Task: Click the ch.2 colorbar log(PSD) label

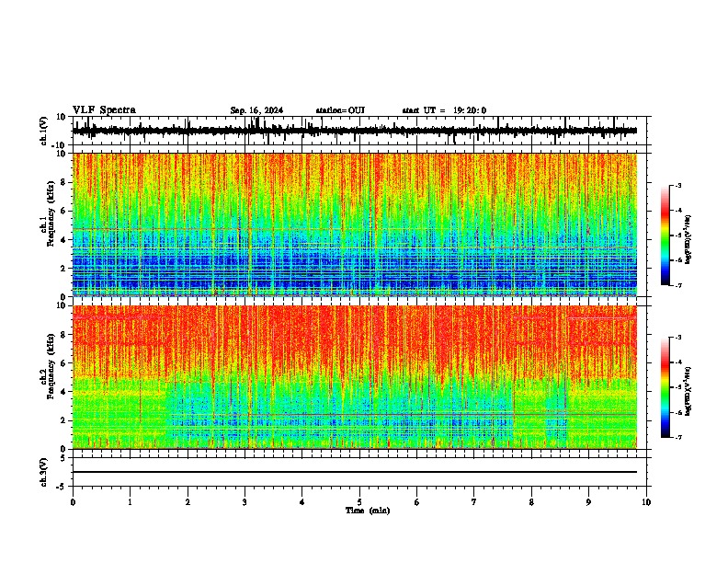Action: point(688,391)
